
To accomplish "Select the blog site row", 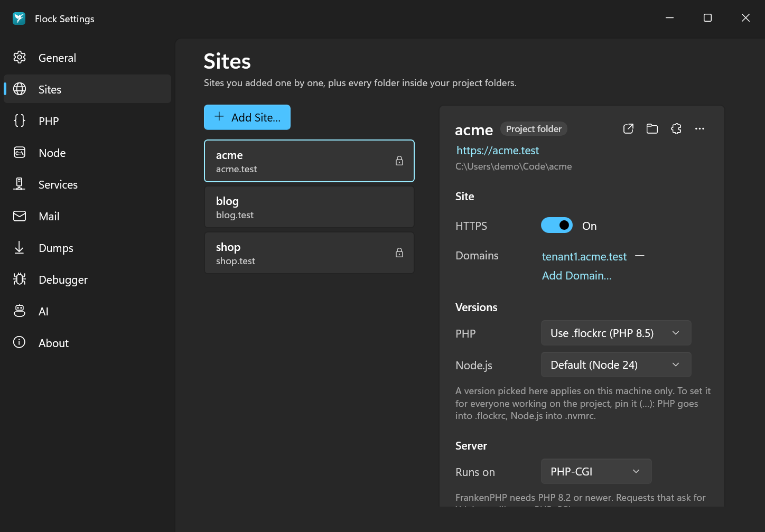I will point(309,207).
